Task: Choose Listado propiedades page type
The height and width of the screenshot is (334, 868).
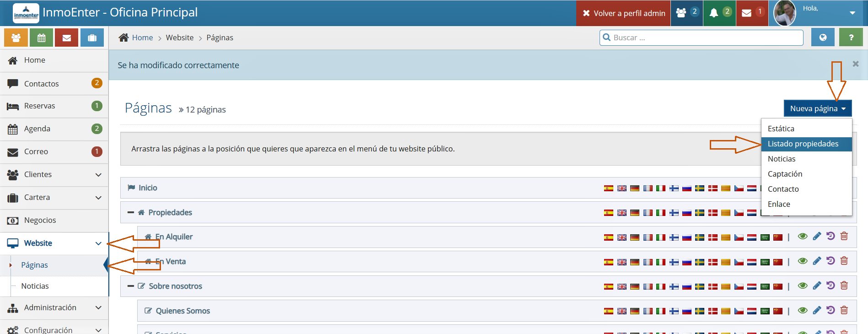Action: (806, 144)
